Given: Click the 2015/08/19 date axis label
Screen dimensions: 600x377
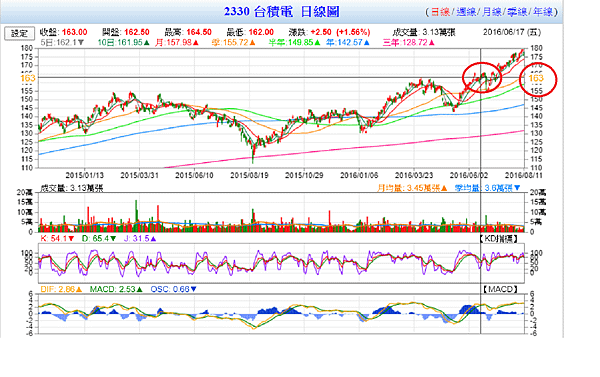Looking at the screenshot, I should tap(249, 175).
